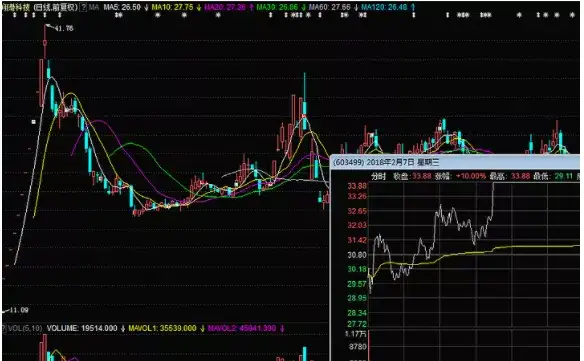Select the 30.80 price axis label
This screenshot has width=584, height=361.
(x=357, y=255)
